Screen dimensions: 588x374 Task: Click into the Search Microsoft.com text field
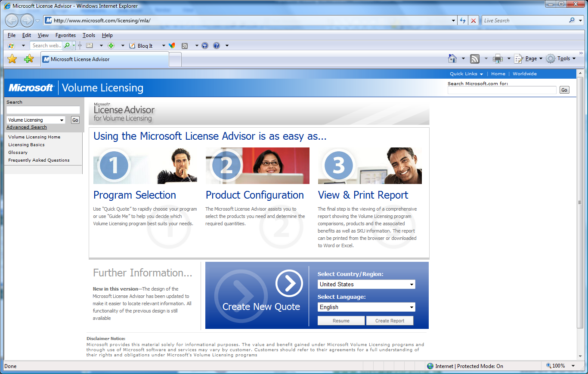click(502, 90)
